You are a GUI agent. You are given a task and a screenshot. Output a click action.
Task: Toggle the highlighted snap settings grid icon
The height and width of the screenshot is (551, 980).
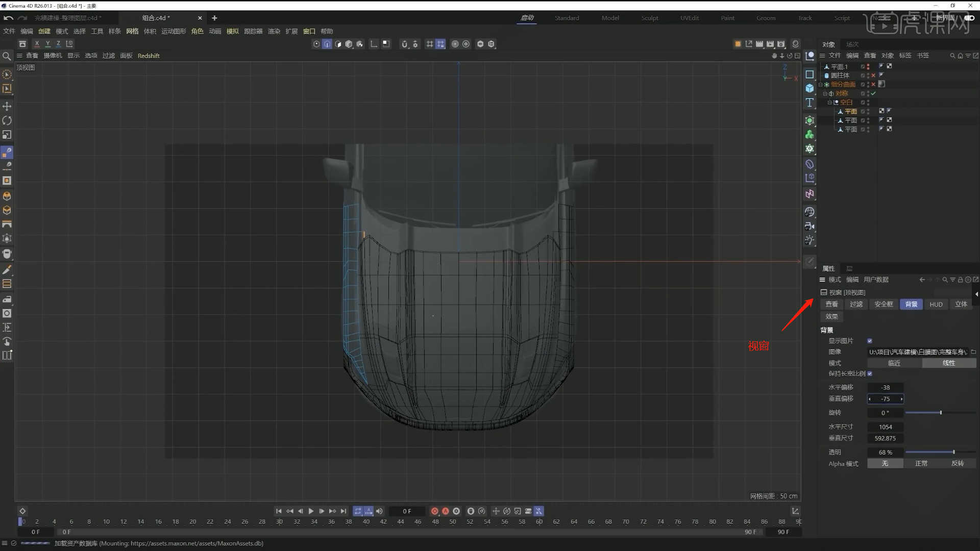(x=440, y=44)
